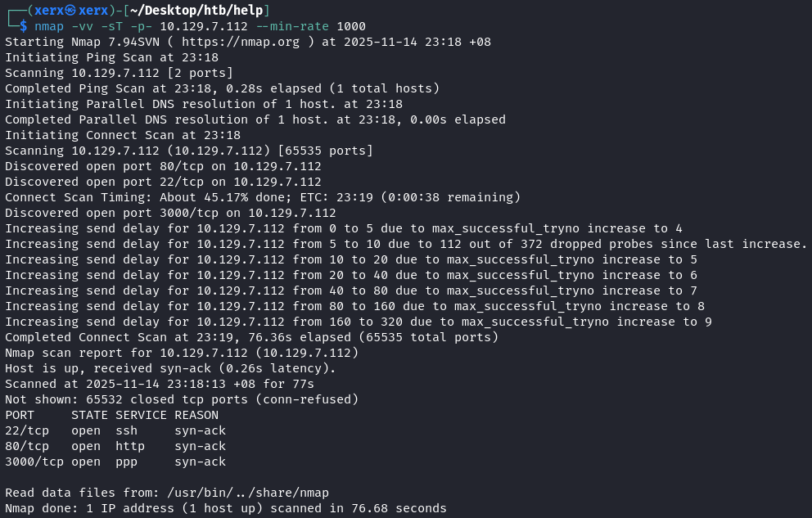Screen dimensions: 812x518
Task: Click the "Discovered open port 3000/tcp" line
Action: click(170, 213)
